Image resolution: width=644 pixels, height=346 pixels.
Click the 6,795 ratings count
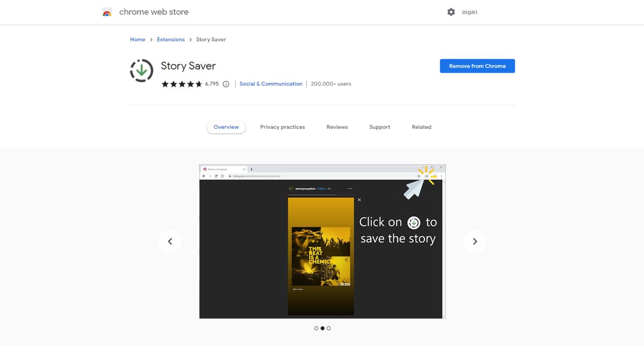(212, 84)
